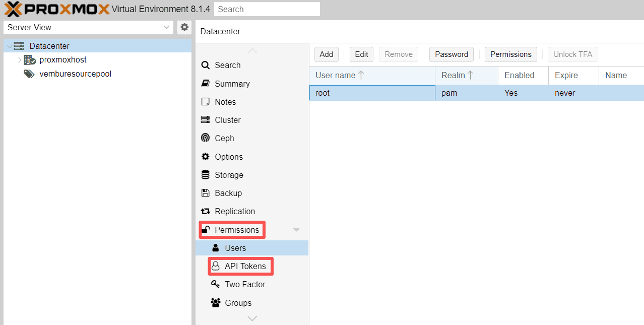Click the Permissions toolbar button
This screenshot has width=644, height=325.
pyautogui.click(x=511, y=54)
